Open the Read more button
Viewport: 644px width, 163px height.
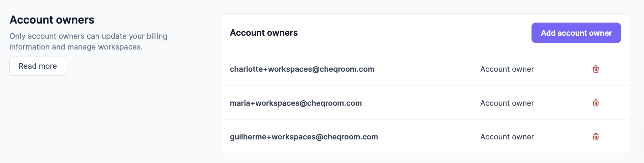pyautogui.click(x=38, y=66)
